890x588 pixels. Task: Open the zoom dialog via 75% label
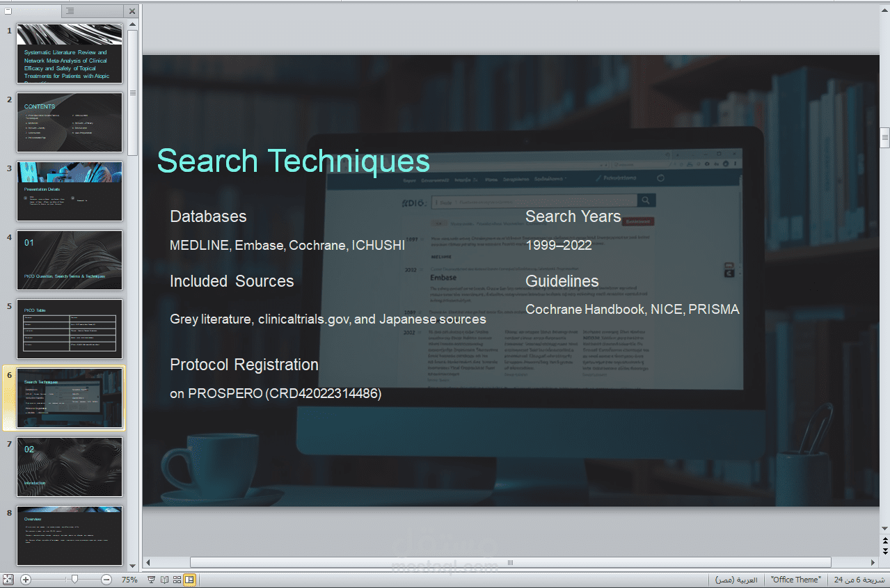[129, 580]
